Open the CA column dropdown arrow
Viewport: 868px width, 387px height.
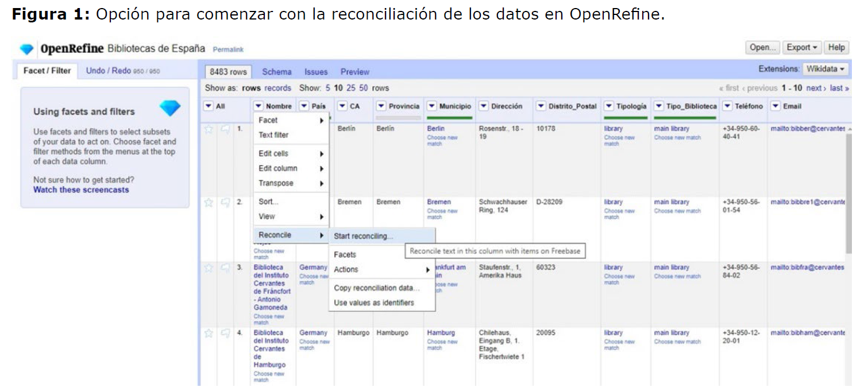click(x=342, y=106)
